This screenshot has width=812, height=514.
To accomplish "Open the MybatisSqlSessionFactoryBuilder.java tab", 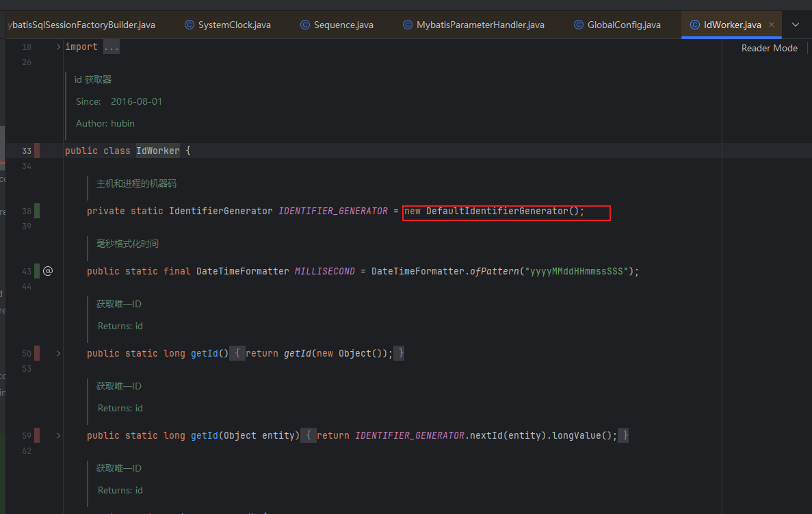I will [81, 25].
